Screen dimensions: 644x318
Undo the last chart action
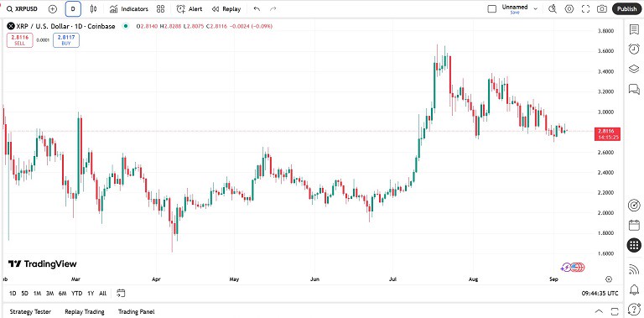[257, 8]
